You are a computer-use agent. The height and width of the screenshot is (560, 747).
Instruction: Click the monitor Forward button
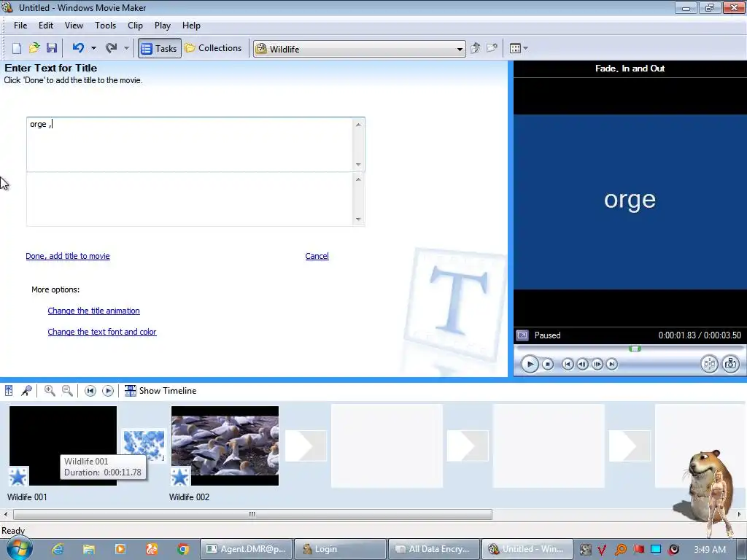click(x=612, y=365)
